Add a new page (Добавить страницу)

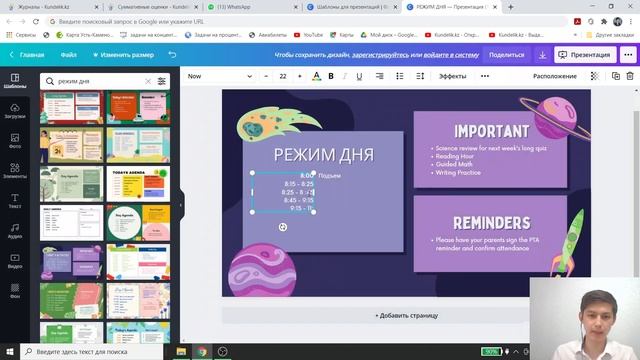tap(407, 316)
